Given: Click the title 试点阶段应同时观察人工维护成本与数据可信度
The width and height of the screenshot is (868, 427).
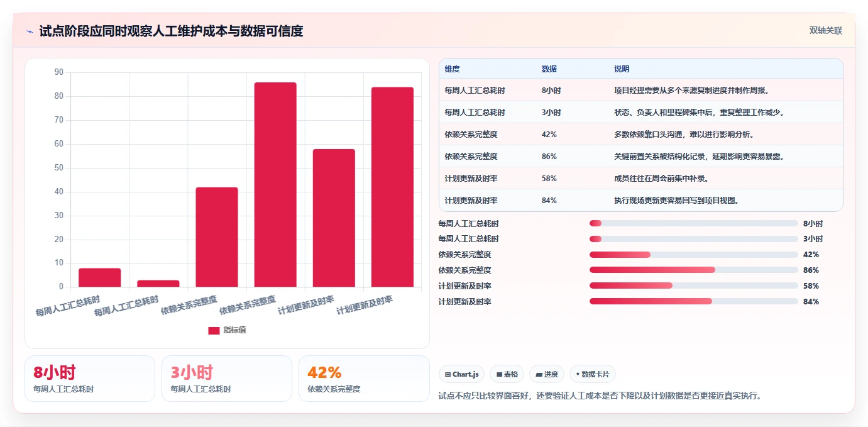Looking at the screenshot, I should click(171, 31).
